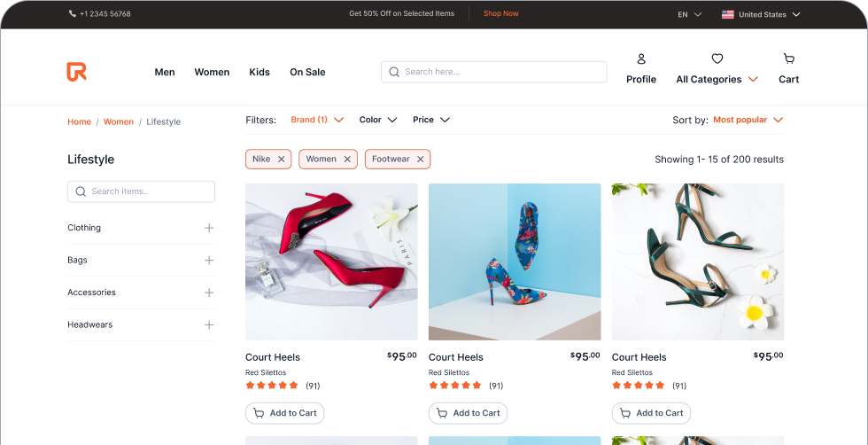Open the Price filter dropdown

431,120
